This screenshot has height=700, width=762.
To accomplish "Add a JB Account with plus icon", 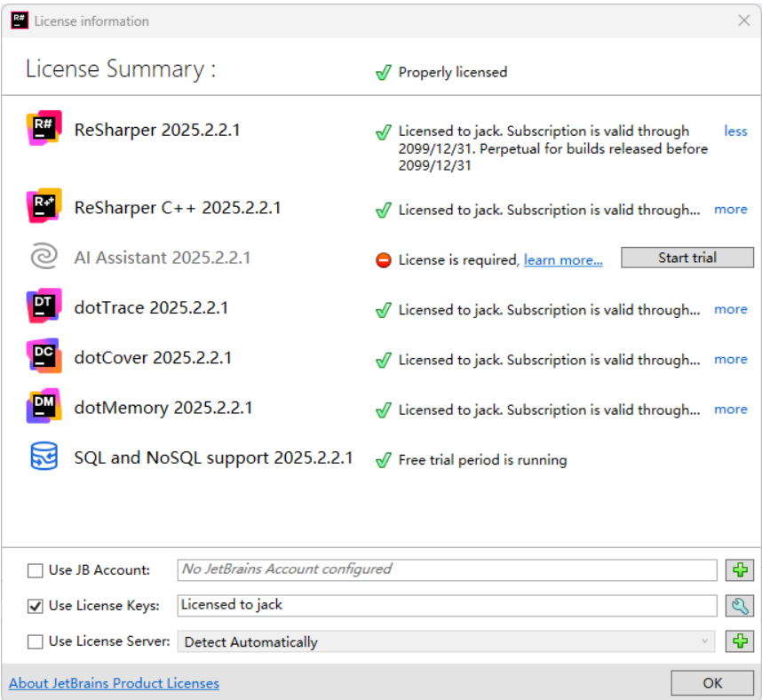I will pyautogui.click(x=740, y=570).
